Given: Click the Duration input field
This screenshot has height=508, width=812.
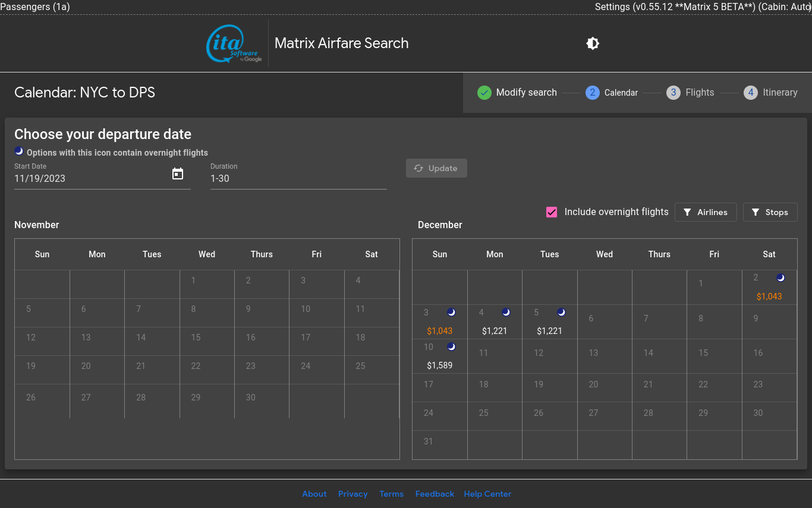Looking at the screenshot, I should tap(298, 178).
